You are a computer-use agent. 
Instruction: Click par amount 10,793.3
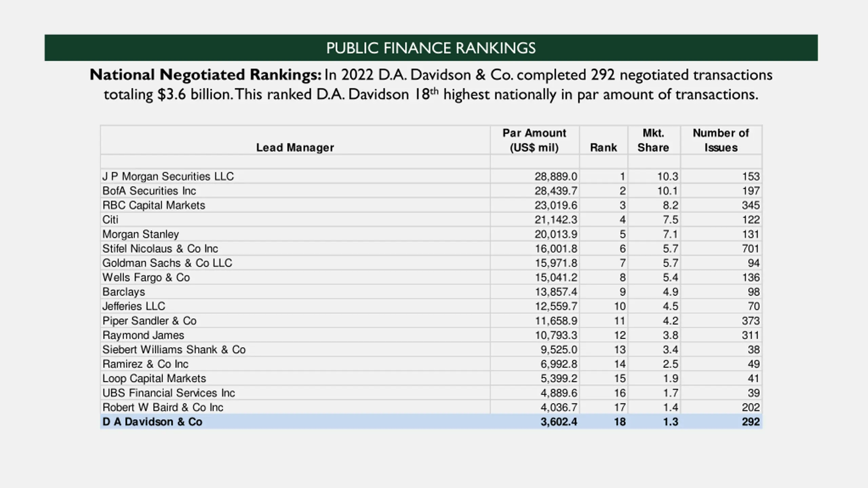coord(556,335)
